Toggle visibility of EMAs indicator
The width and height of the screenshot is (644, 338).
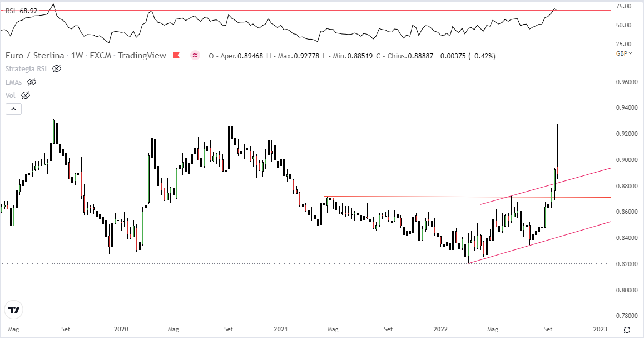pos(32,82)
